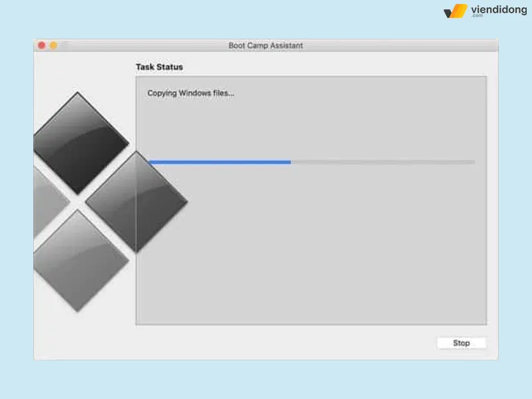Click the Stop button
The width and height of the screenshot is (532, 399).
tap(461, 343)
